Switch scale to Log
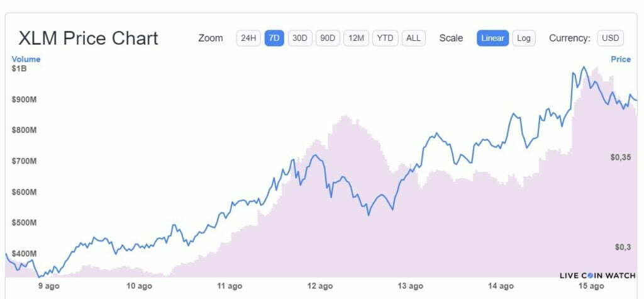 [x=524, y=38]
